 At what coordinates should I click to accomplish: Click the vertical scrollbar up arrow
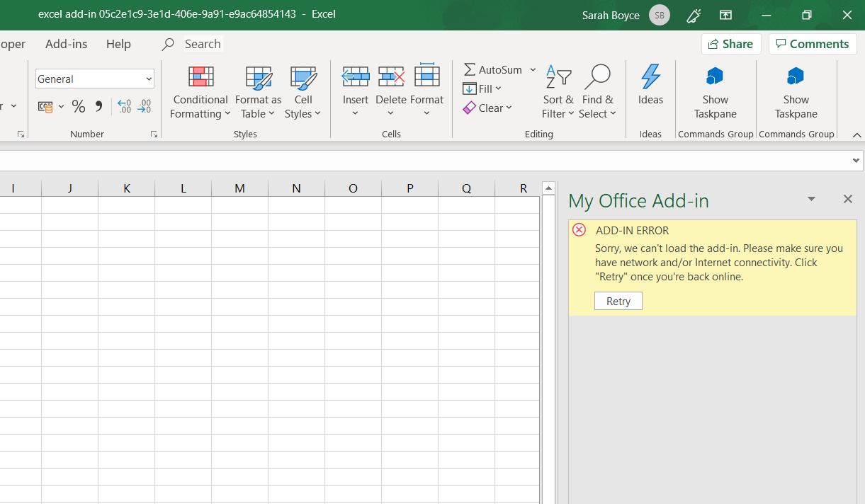click(x=548, y=188)
